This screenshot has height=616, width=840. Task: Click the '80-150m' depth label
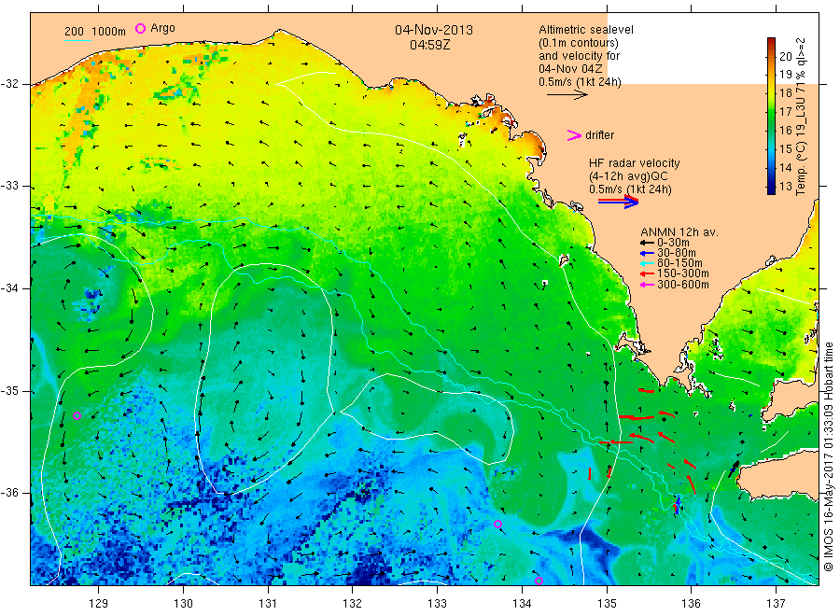coord(679,263)
